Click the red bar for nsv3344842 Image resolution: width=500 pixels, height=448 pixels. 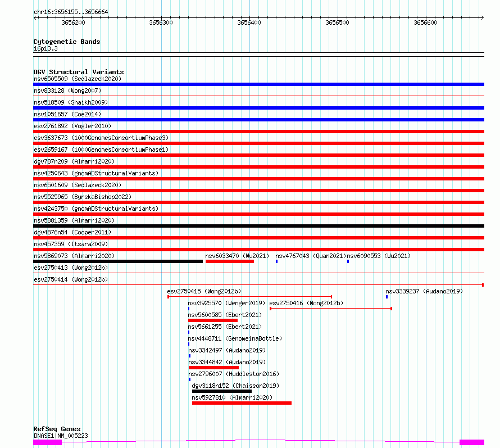[x=213, y=368]
